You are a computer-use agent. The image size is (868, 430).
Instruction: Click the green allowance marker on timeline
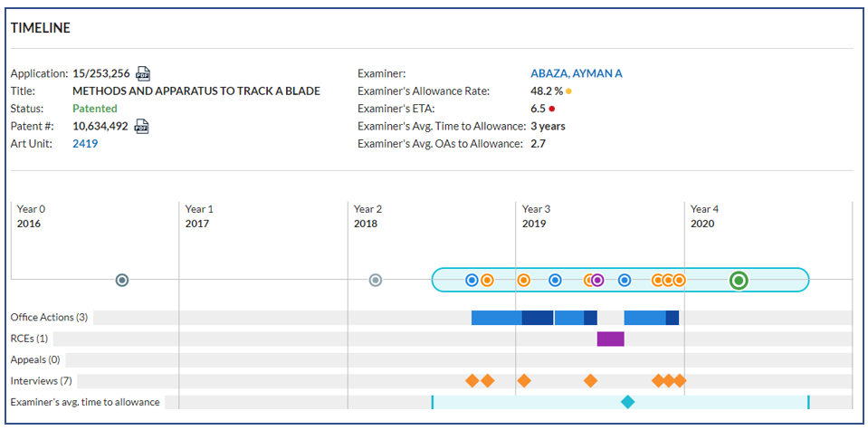[739, 281]
